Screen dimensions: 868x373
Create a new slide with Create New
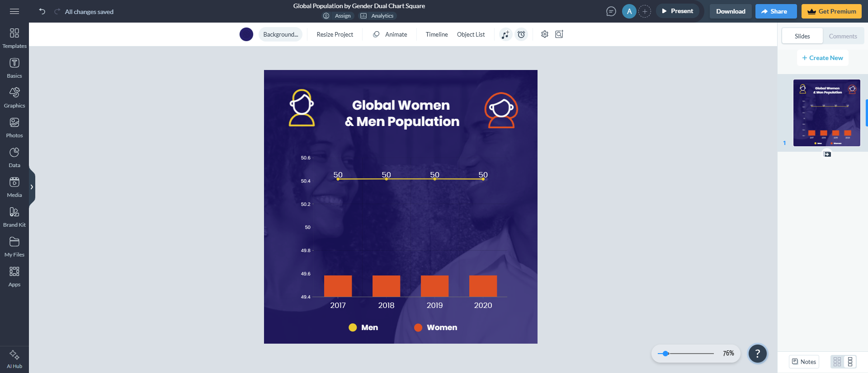click(x=822, y=58)
